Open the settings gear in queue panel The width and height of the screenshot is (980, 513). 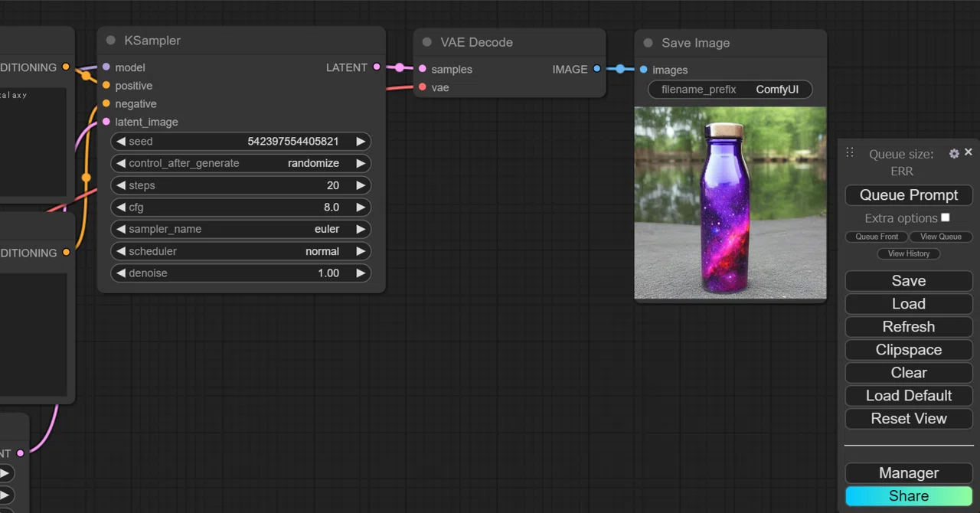[x=954, y=154]
